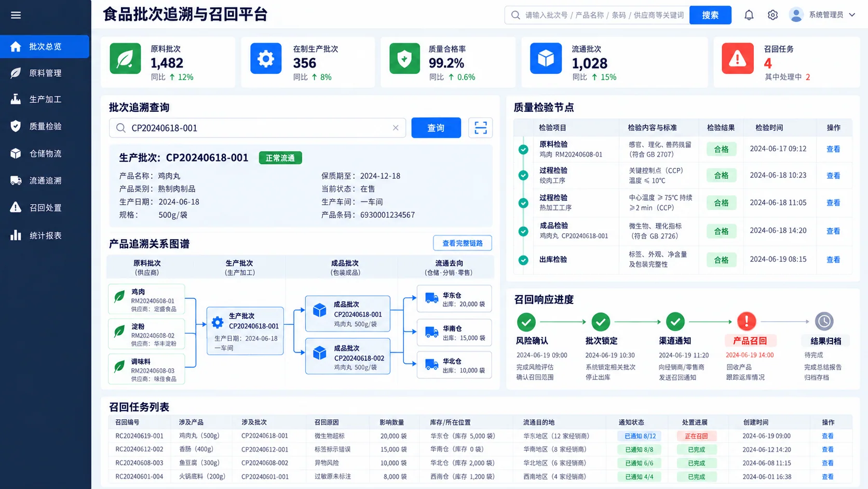Screen dimensions: 868x489
Task: Click the 仓储物流 box icon
Action: (x=16, y=153)
